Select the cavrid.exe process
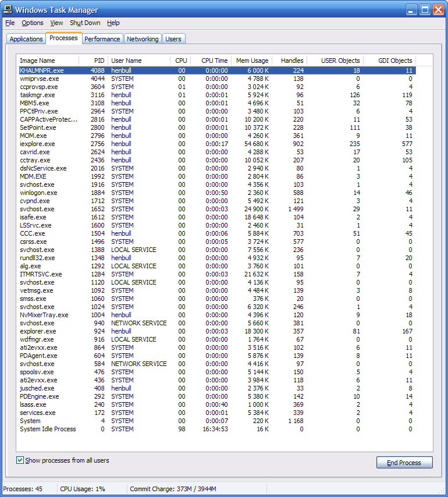448x497 pixels. [x=217, y=152]
